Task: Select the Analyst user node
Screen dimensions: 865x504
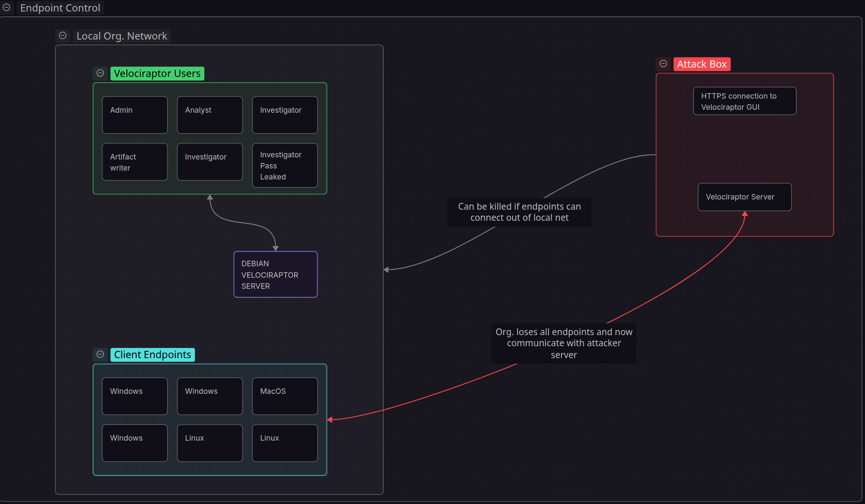Action: (x=210, y=115)
